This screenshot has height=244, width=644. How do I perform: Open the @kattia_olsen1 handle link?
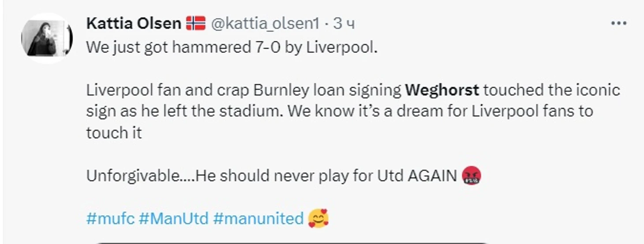click(x=266, y=24)
